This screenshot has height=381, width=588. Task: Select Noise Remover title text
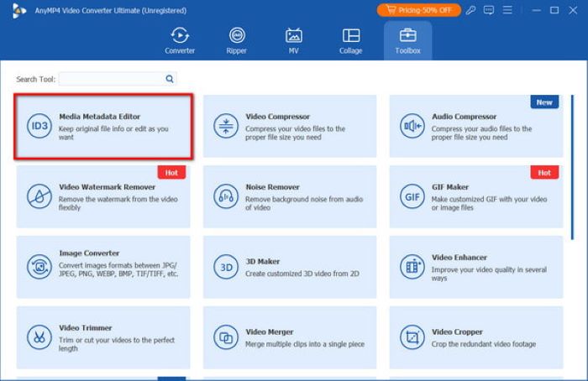272,187
